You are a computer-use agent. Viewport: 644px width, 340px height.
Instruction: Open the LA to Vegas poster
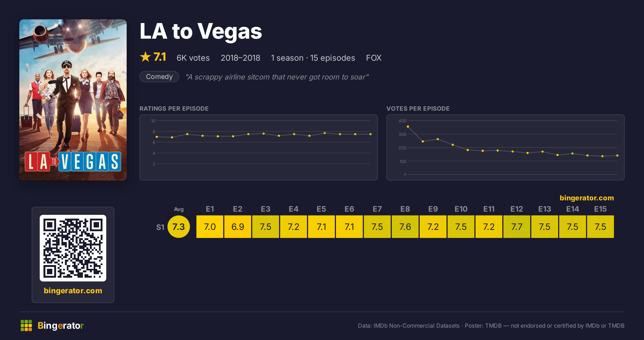click(73, 100)
